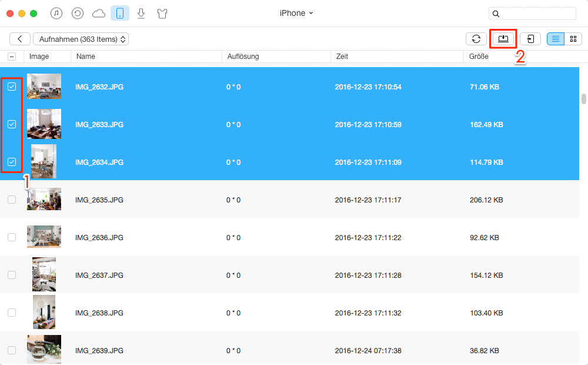This screenshot has height=365, width=588.
Task: Check the IMG_2636.JPG checkbox
Action: pos(12,237)
